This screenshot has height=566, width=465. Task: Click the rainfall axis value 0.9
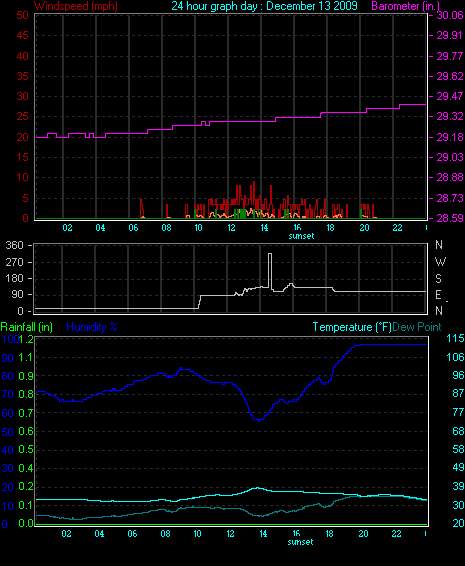tap(26, 376)
